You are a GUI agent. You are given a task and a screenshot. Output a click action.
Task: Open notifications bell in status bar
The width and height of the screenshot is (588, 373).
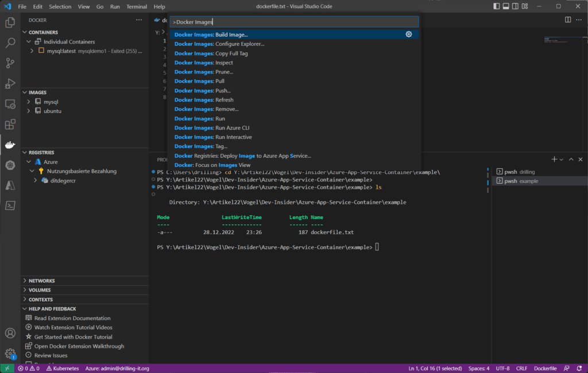tap(579, 368)
